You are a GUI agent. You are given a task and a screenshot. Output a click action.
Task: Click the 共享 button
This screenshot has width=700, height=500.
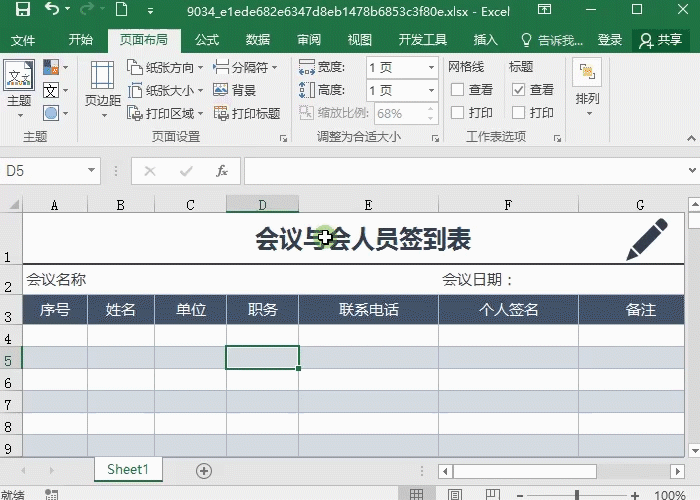pyautogui.click(x=661, y=40)
